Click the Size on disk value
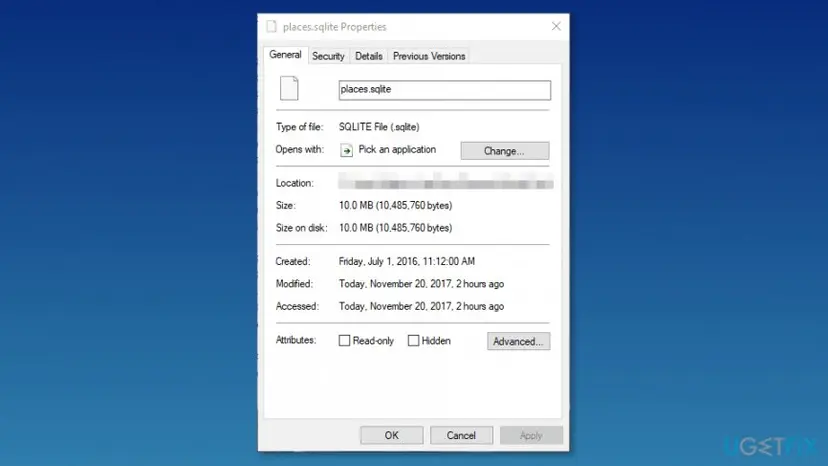Image resolution: width=828 pixels, height=466 pixels. coord(396,228)
